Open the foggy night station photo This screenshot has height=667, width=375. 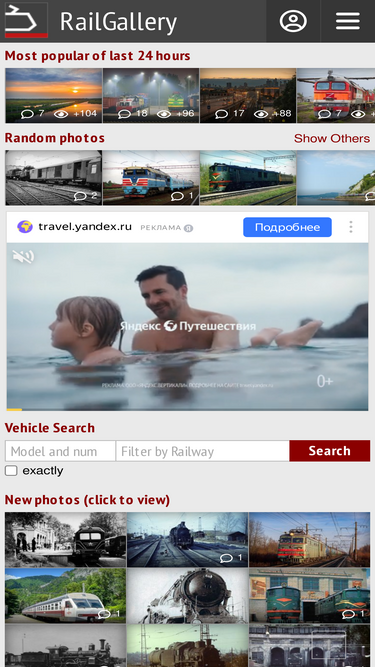pyautogui.click(x=151, y=96)
